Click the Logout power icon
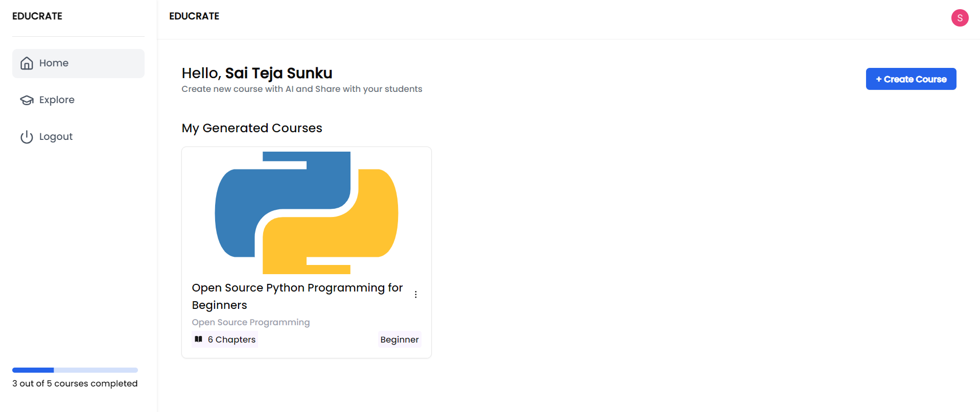This screenshot has height=412, width=980. click(27, 137)
